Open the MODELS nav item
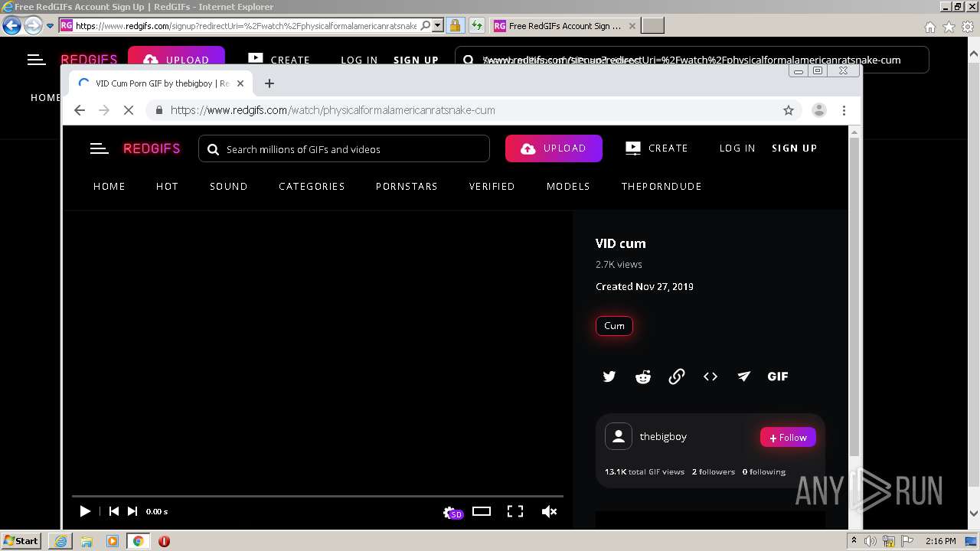Viewport: 980px width, 551px height. pyautogui.click(x=568, y=186)
